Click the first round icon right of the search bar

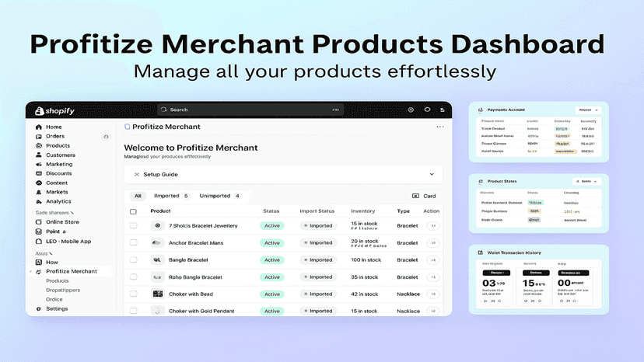[x=411, y=110]
